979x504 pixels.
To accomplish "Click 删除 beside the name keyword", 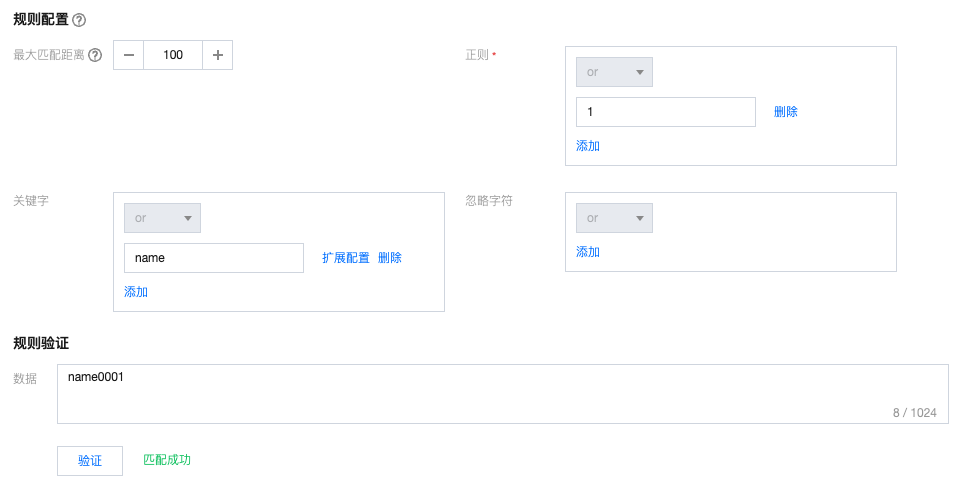I will [390, 258].
